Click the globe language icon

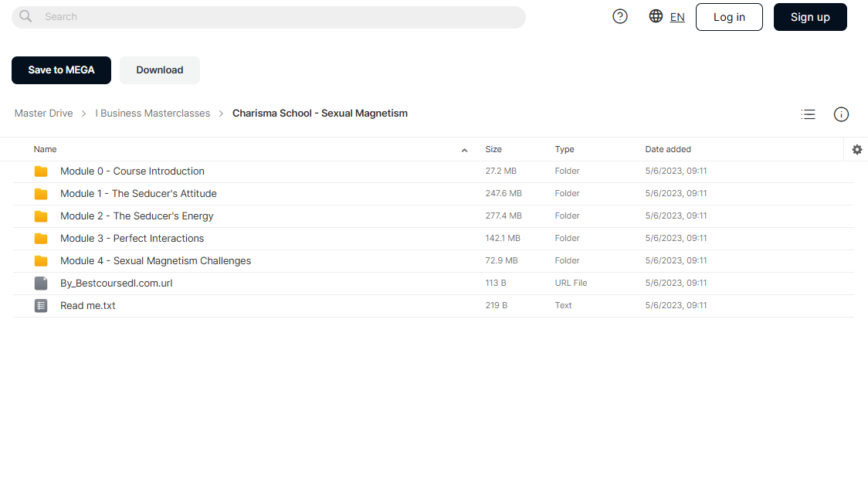[x=656, y=16]
